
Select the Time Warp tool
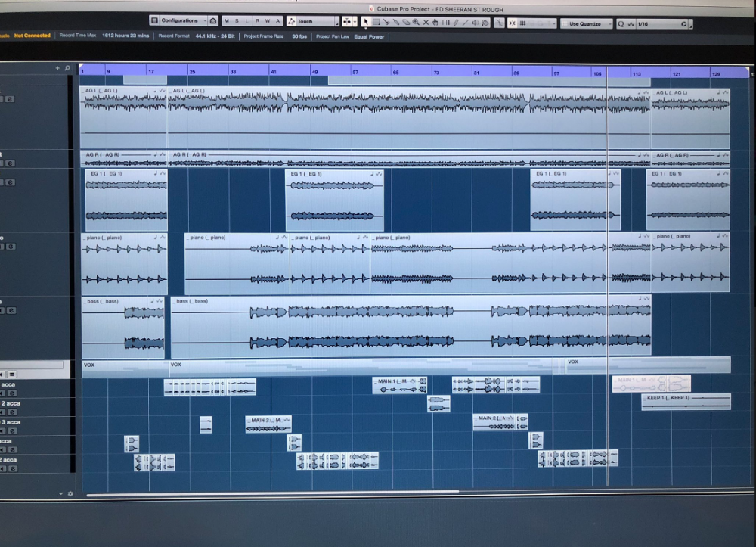[x=446, y=22]
